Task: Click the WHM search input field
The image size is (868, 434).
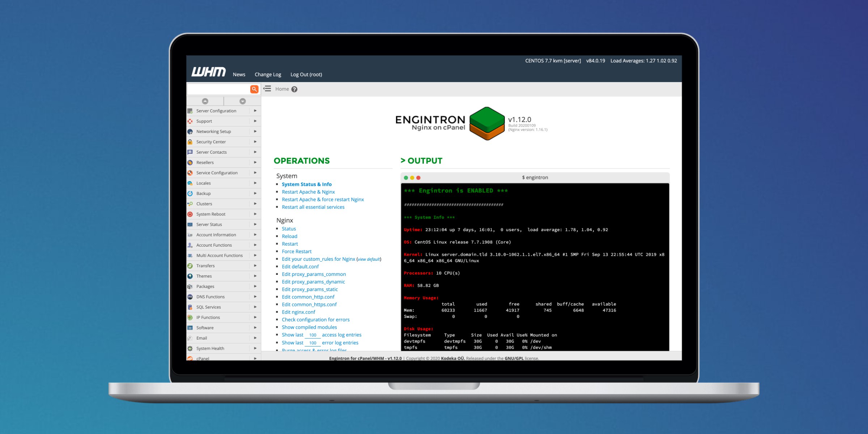Action: click(218, 89)
